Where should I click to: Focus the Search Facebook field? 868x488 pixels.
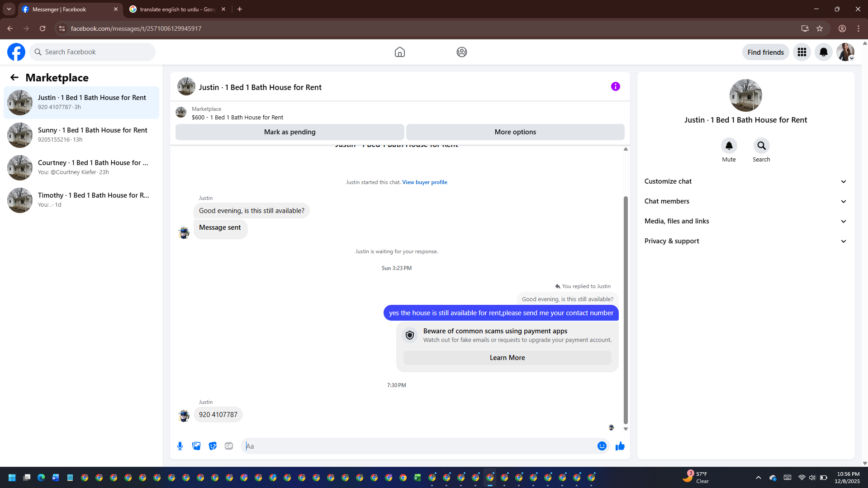coord(93,52)
